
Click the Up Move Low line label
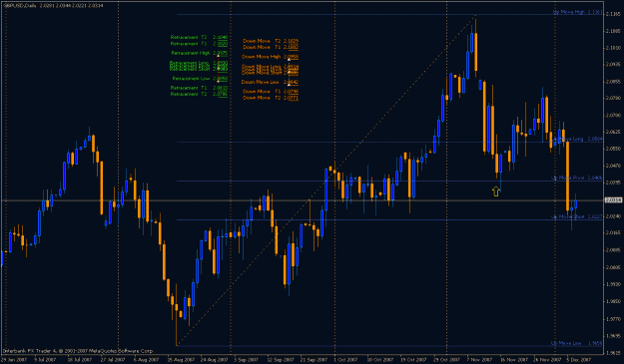(577, 343)
